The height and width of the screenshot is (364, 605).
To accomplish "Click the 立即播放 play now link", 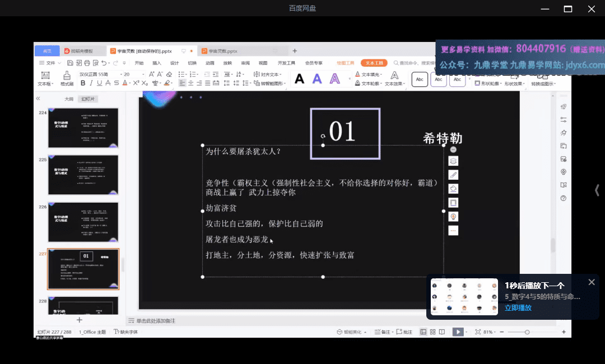I will tap(517, 307).
